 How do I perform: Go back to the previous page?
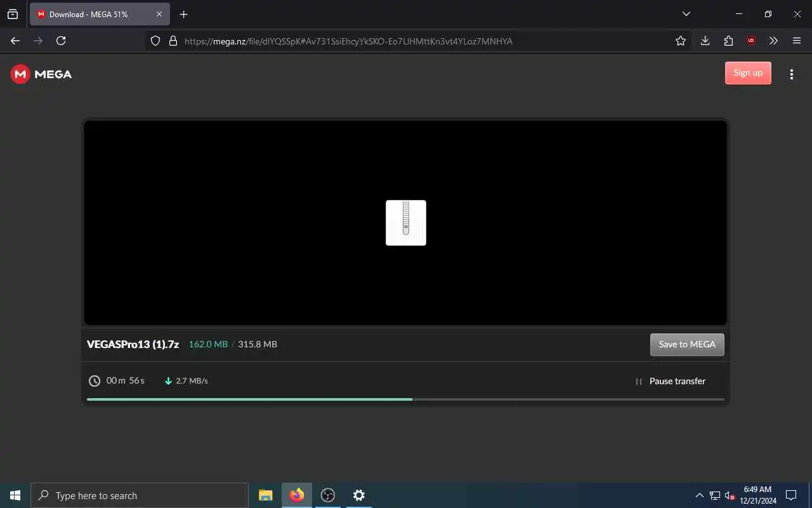pos(15,41)
